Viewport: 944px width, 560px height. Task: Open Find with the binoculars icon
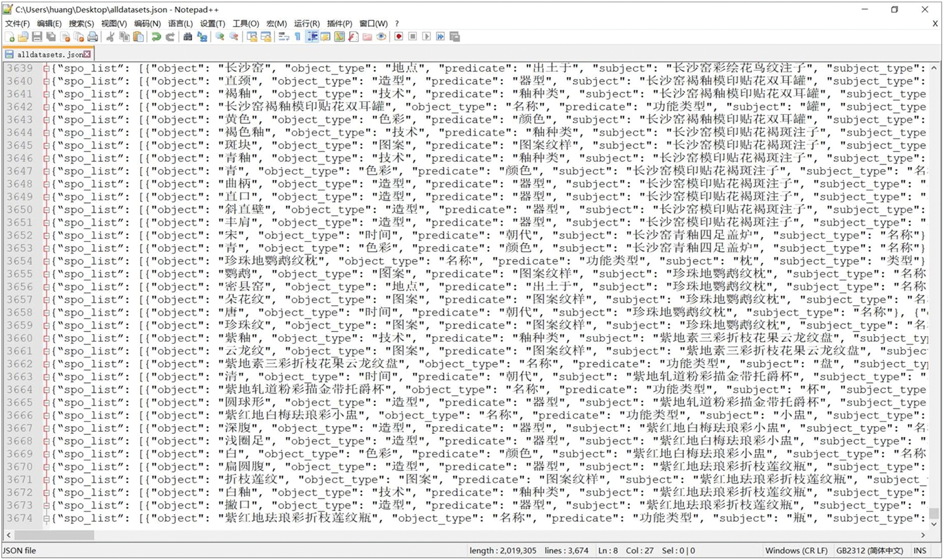(x=188, y=37)
